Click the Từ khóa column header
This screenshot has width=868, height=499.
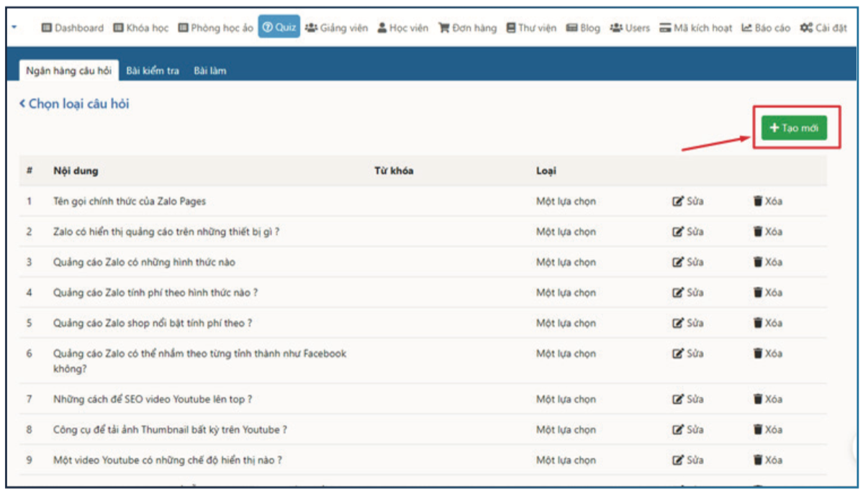point(393,171)
